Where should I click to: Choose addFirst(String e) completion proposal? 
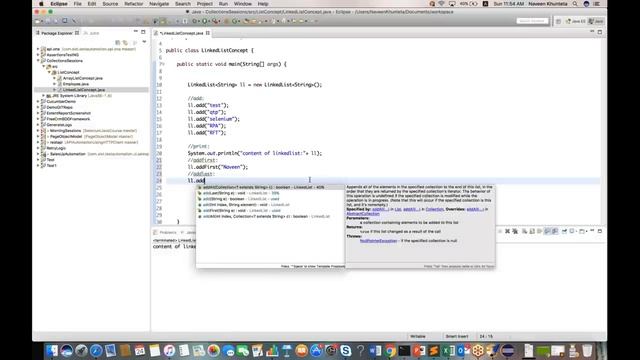[270, 211]
